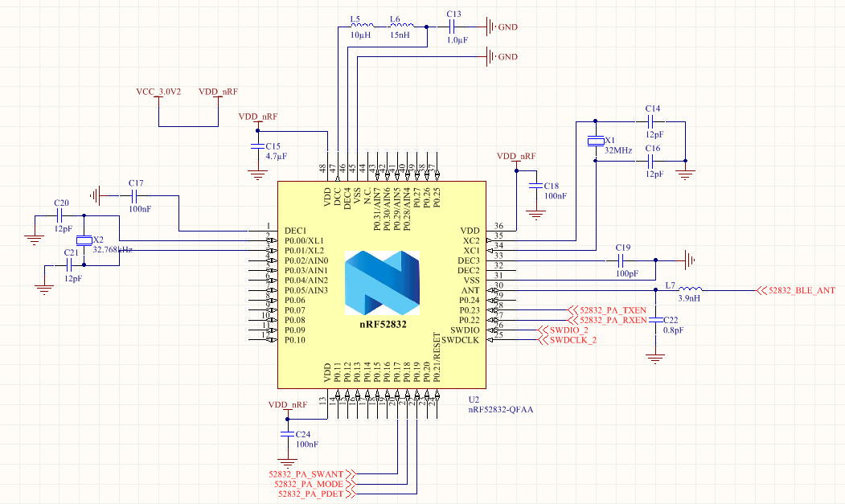
Task: Click the P0.10 pin name
Action: point(295,339)
